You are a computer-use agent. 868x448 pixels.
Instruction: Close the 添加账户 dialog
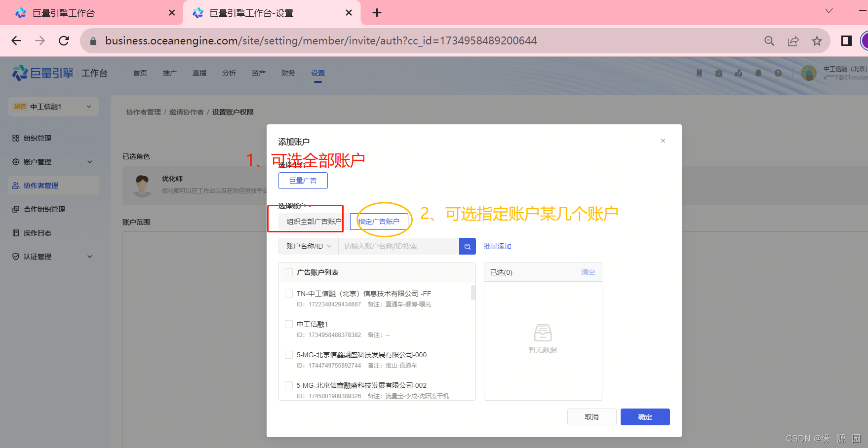(663, 141)
